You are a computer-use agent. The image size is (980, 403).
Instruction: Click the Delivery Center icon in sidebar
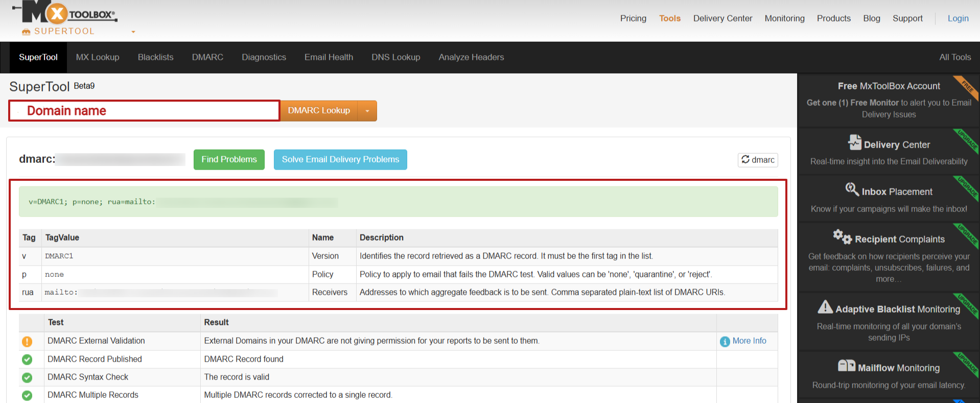click(x=854, y=142)
